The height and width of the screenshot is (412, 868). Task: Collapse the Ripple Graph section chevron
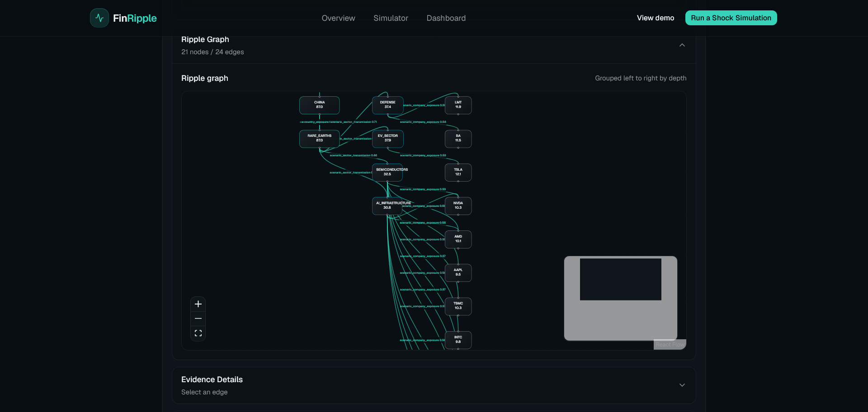pos(682,45)
